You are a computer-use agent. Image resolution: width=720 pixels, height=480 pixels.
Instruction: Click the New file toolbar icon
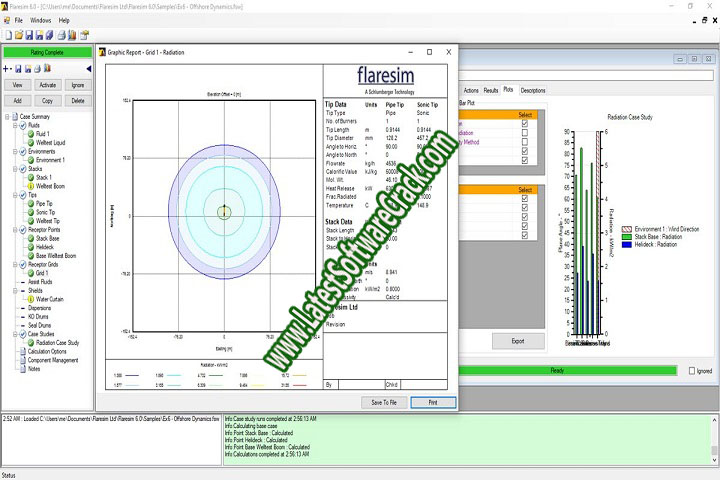8,35
